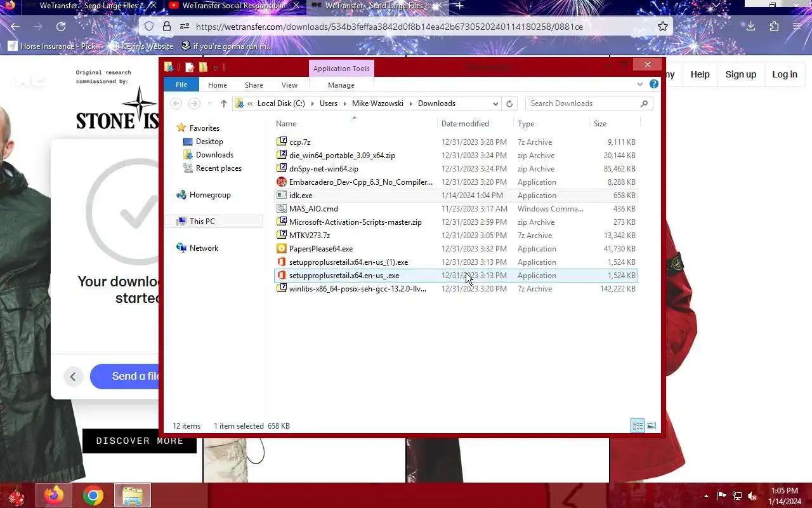Open Downloads in the navigation pane

[214, 155]
